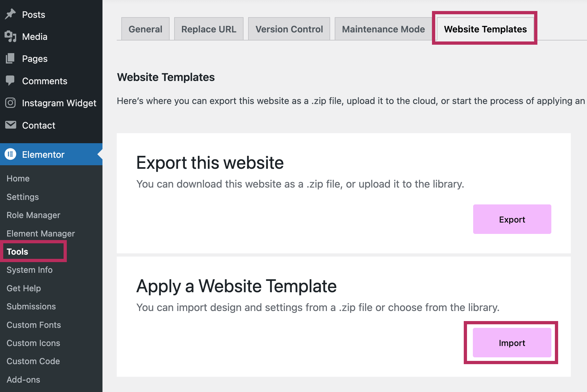Click the Posts pin icon
This screenshot has width=587, height=392.
(11, 14)
